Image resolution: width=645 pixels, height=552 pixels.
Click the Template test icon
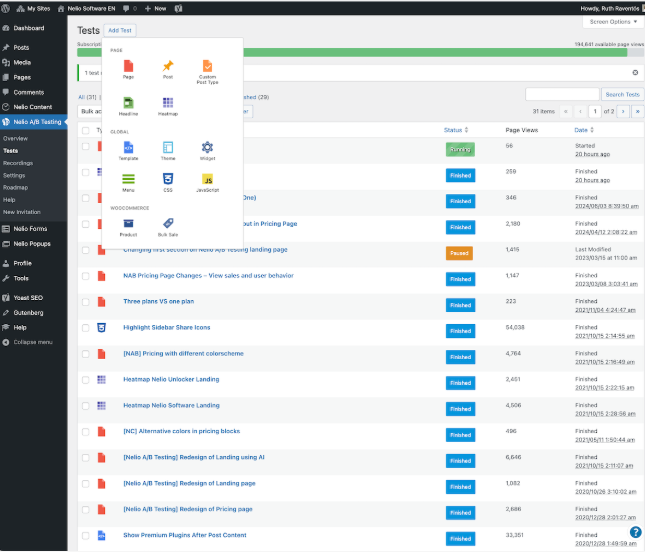[x=128, y=147]
